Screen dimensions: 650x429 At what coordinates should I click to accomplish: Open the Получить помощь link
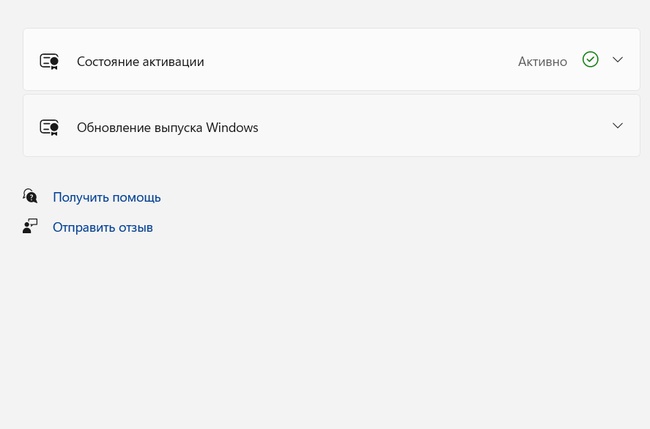tap(107, 197)
